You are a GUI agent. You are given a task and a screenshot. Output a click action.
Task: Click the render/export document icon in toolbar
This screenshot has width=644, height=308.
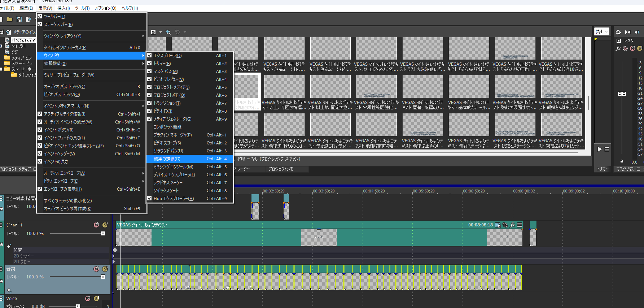point(29,19)
